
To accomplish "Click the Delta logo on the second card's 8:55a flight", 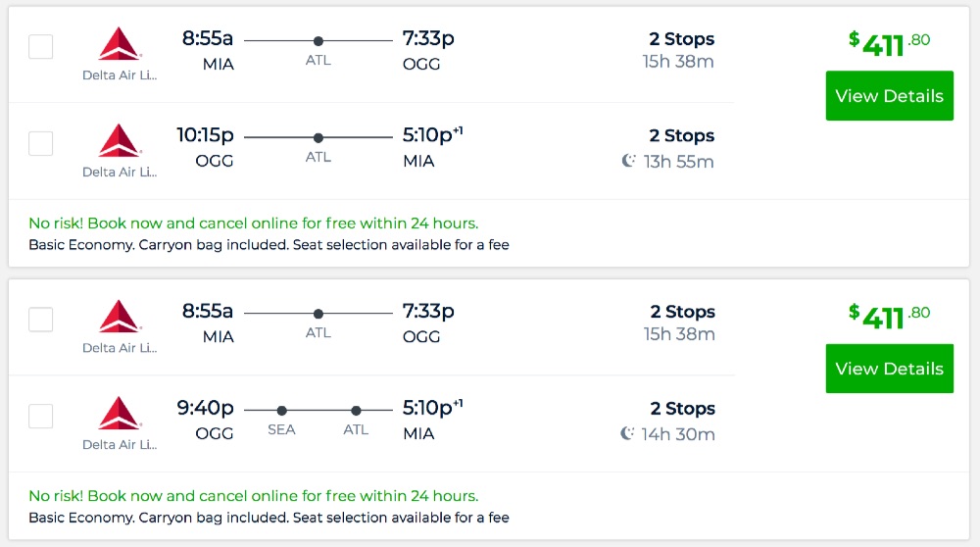I will pyautogui.click(x=120, y=317).
